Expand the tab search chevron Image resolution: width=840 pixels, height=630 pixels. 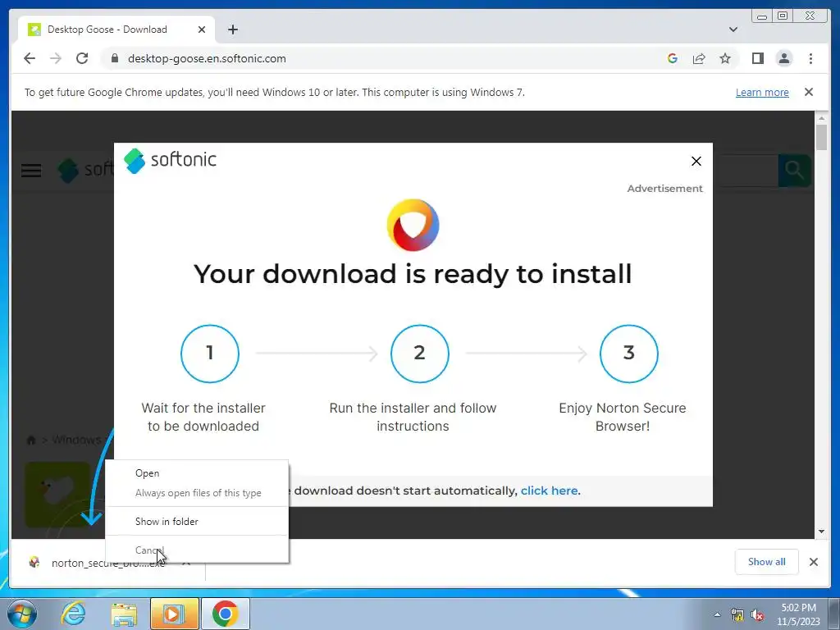pos(733,30)
